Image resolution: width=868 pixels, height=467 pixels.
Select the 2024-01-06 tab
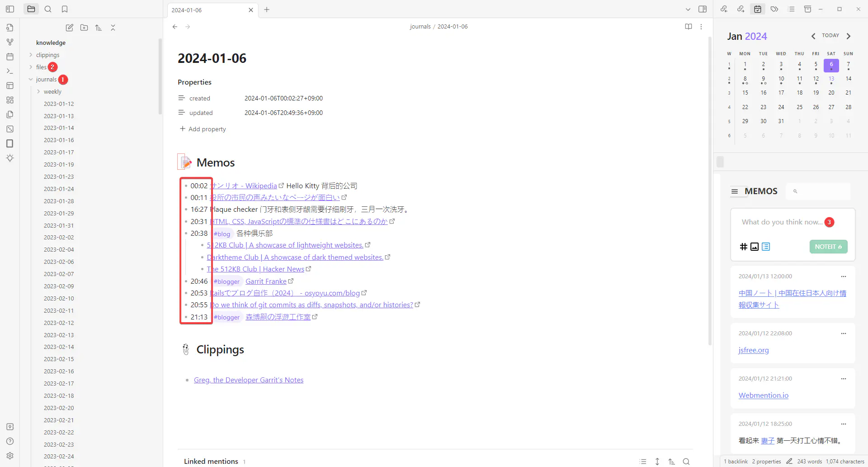[x=208, y=10]
